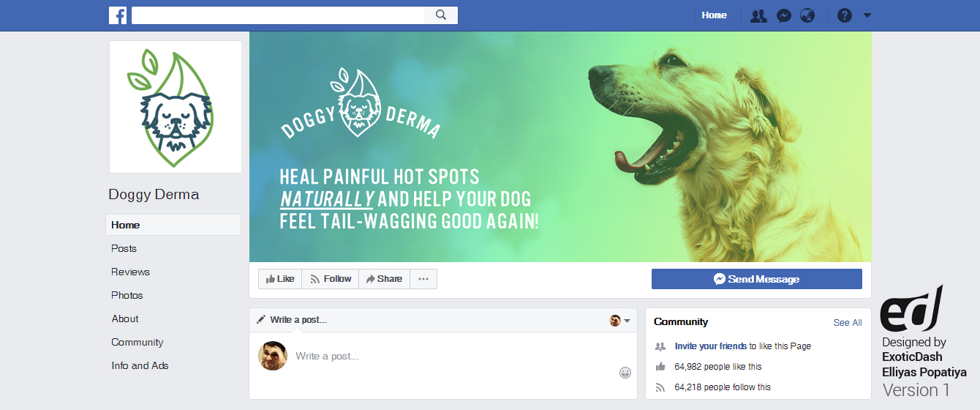Click the Share button
The height and width of the screenshot is (410, 980).
pyautogui.click(x=385, y=279)
